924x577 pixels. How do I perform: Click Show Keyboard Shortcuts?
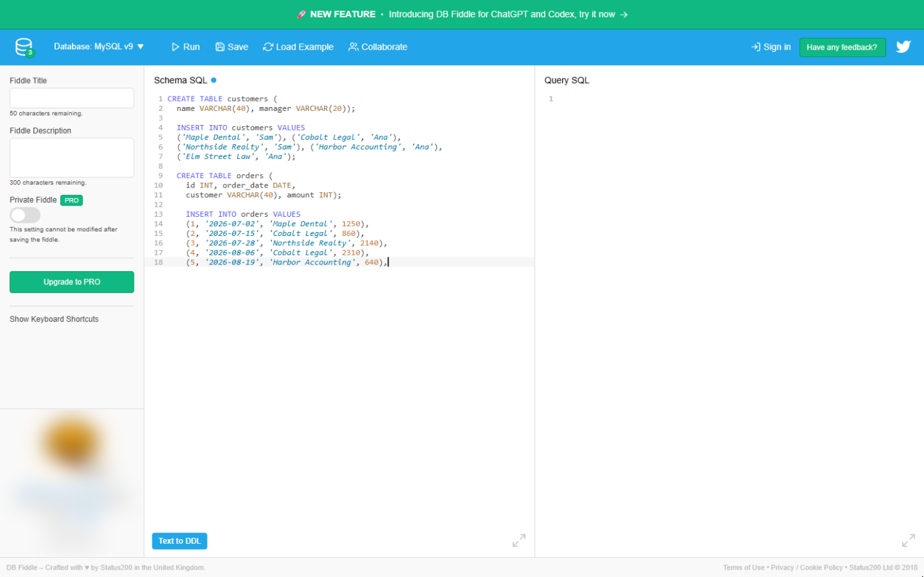coord(54,319)
